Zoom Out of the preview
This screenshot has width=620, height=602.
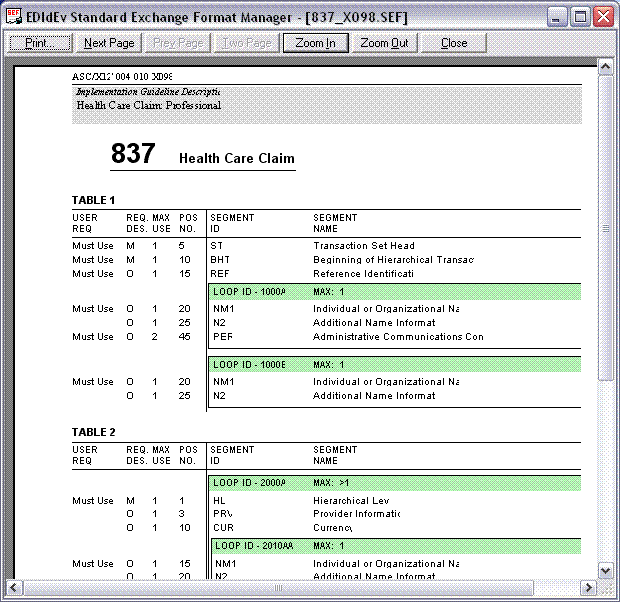(x=384, y=43)
